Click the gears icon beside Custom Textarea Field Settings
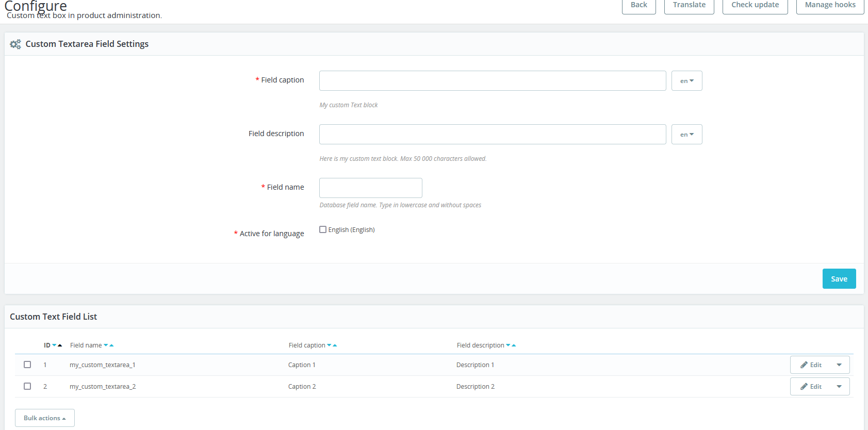Viewport: 868px width, 430px height. click(x=15, y=44)
